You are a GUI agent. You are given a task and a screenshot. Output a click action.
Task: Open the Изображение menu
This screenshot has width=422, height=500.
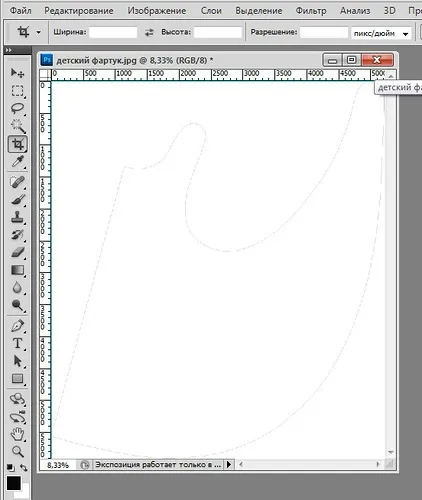157,11
